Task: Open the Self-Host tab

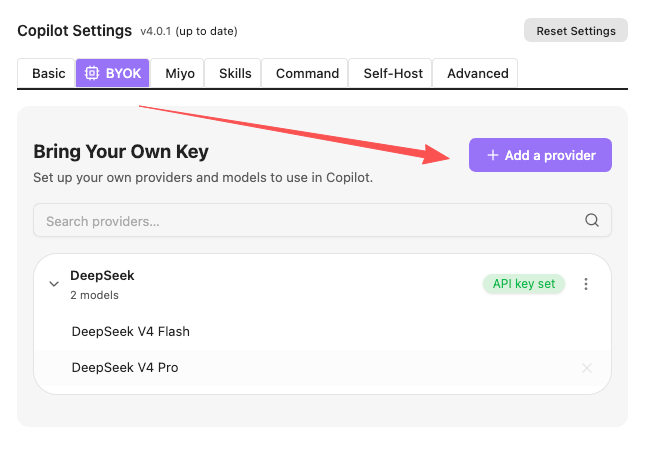Action: [x=393, y=73]
